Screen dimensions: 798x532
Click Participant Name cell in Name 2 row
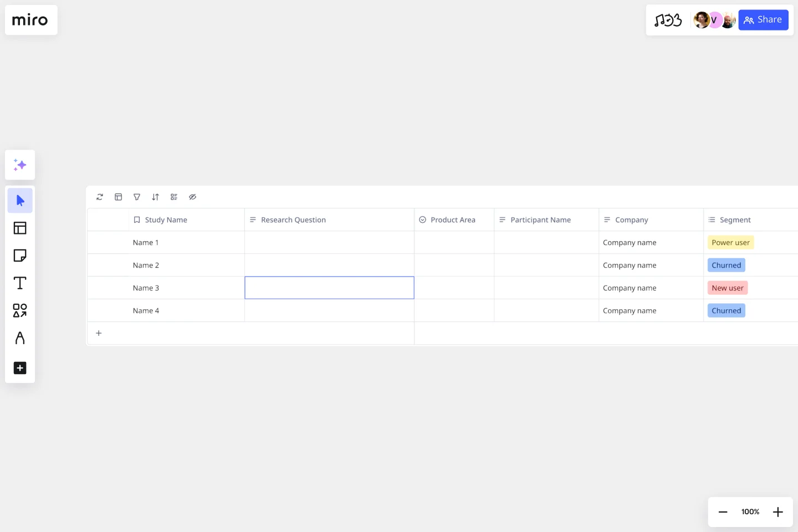point(546,265)
